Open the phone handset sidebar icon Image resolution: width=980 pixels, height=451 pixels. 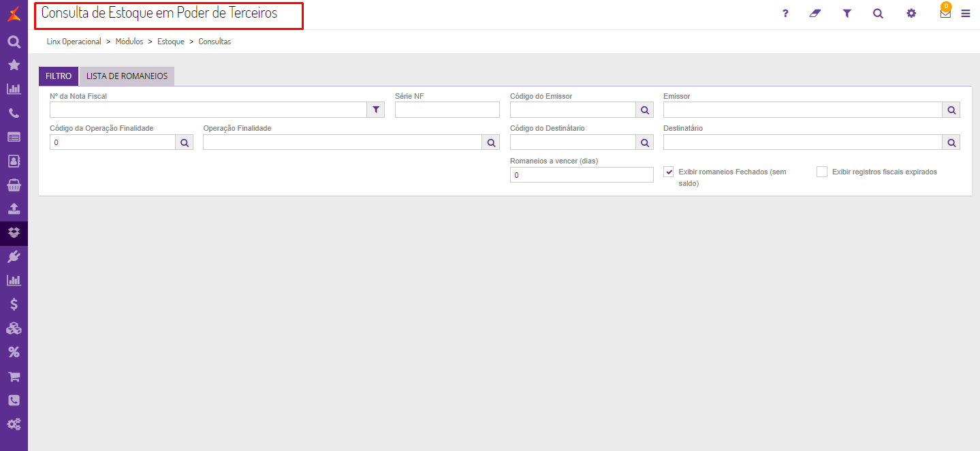(x=14, y=113)
